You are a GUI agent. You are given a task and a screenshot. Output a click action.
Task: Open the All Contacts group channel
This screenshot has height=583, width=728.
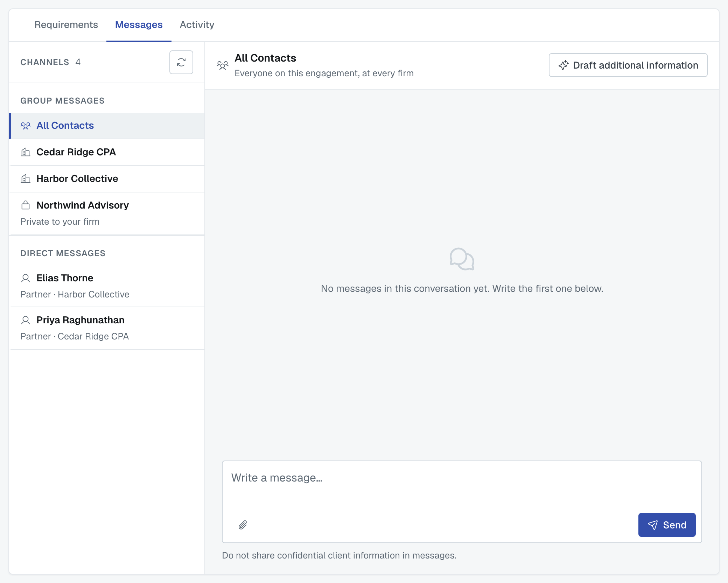click(107, 126)
